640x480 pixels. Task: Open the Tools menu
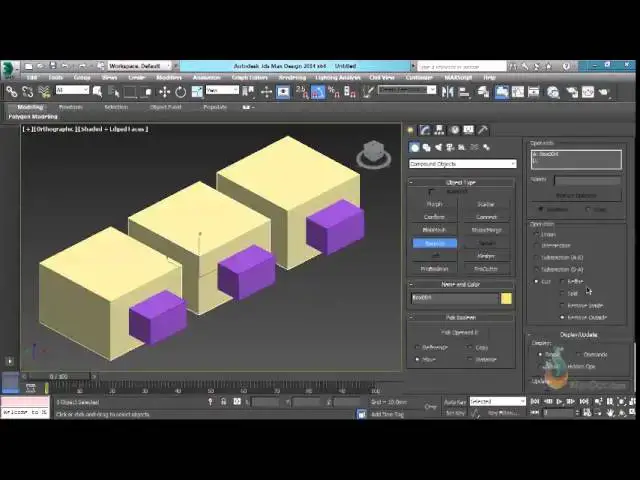pyautogui.click(x=56, y=78)
